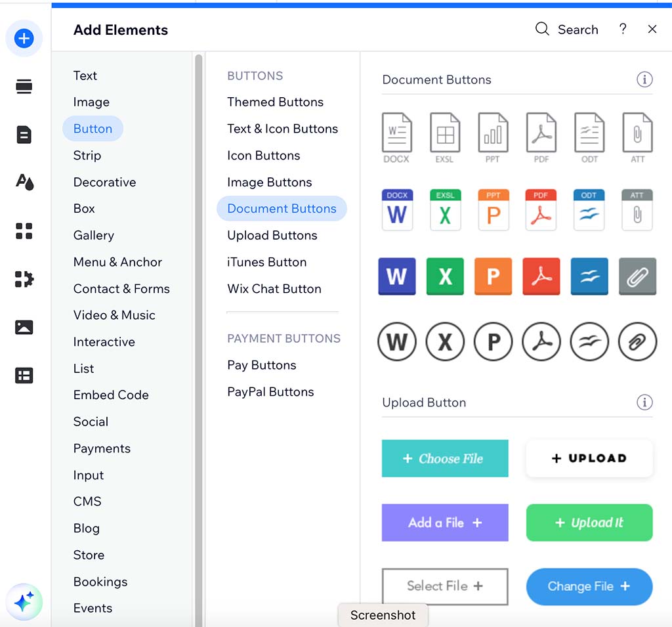Select the teal Choose File upload button
This screenshot has height=627, width=672.
click(x=445, y=458)
